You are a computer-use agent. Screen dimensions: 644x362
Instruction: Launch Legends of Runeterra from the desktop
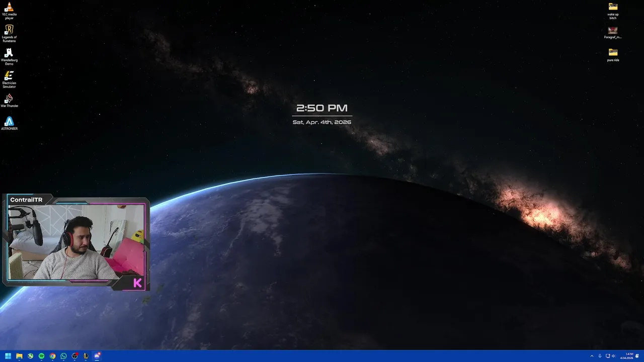[x=9, y=34]
